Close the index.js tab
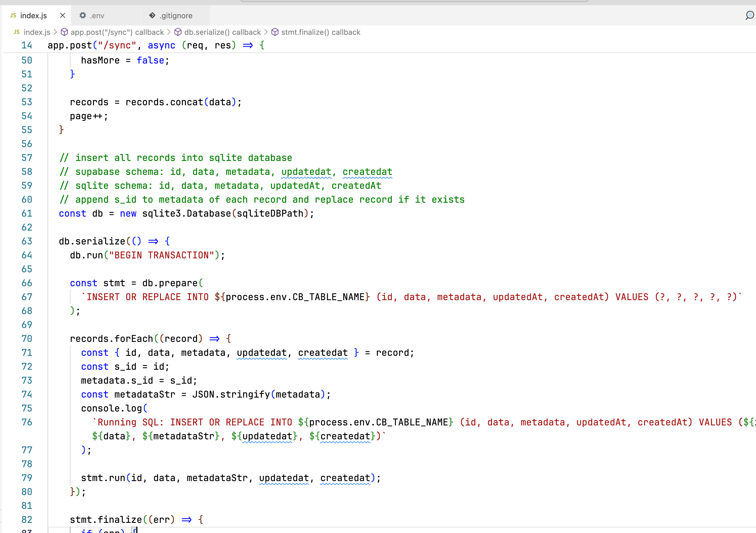756x533 pixels. [x=63, y=15]
